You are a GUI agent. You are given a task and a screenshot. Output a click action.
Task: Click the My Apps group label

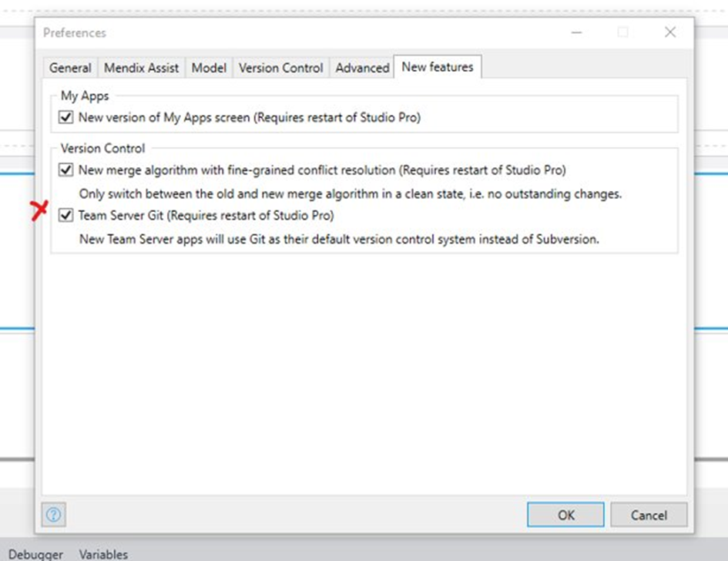[85, 96]
